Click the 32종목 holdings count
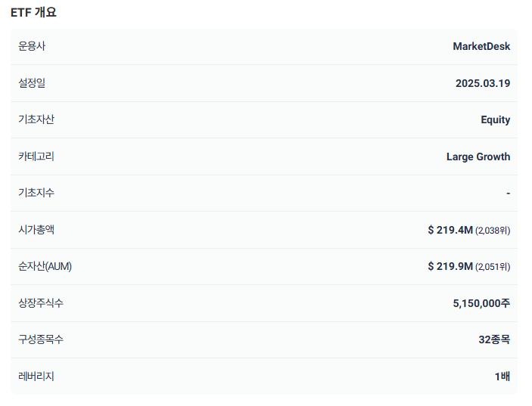The width and height of the screenshot is (532, 406). click(x=494, y=339)
